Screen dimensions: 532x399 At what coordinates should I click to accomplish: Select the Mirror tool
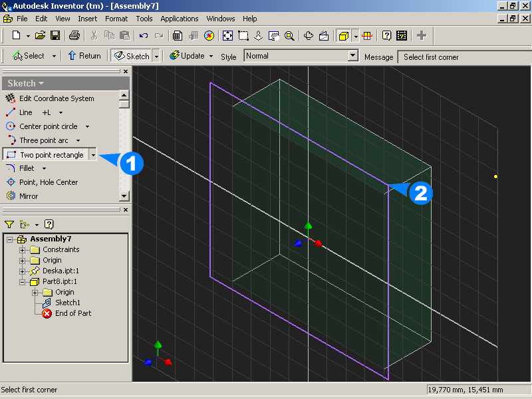tap(22, 196)
